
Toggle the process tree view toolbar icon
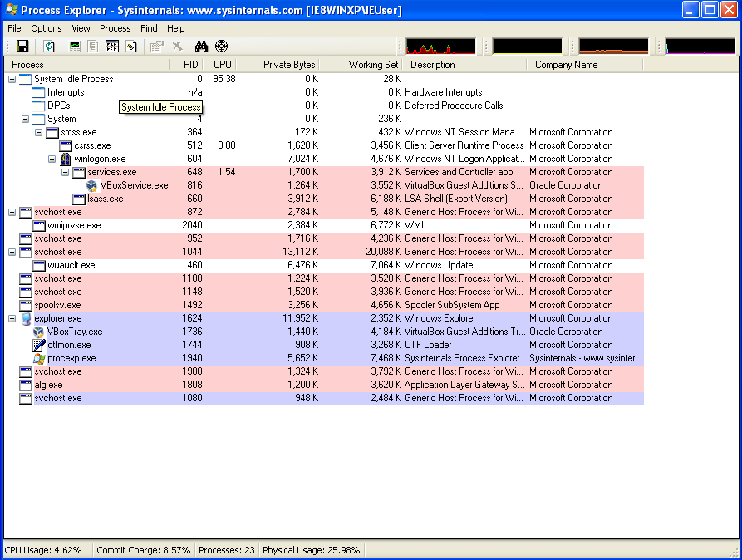tap(93, 46)
